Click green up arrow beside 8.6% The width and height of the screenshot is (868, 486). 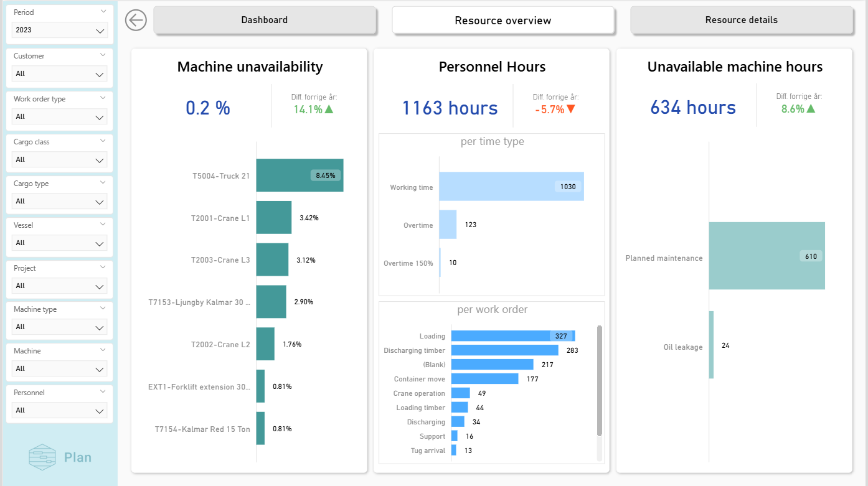click(x=811, y=108)
